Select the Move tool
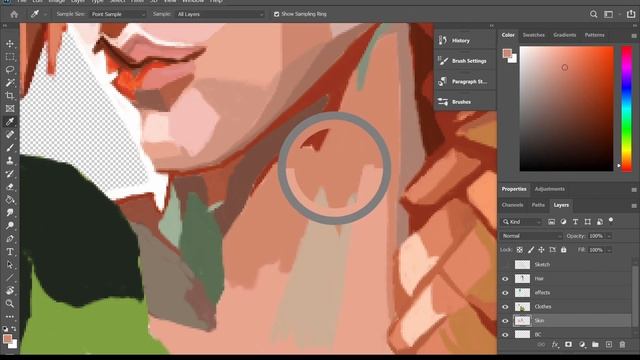This screenshot has height=360, width=640. 10,44
